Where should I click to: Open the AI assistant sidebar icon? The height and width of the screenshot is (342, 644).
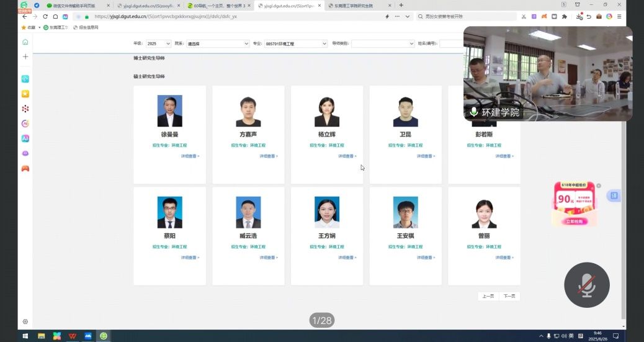(x=25, y=138)
